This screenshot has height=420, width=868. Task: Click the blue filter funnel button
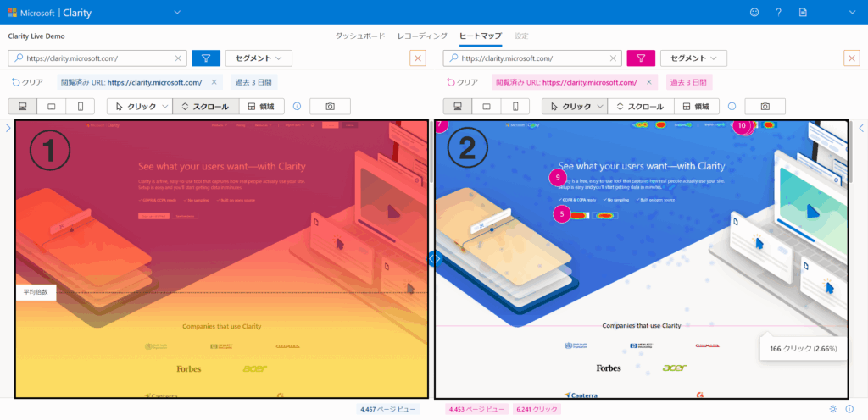[206, 58]
